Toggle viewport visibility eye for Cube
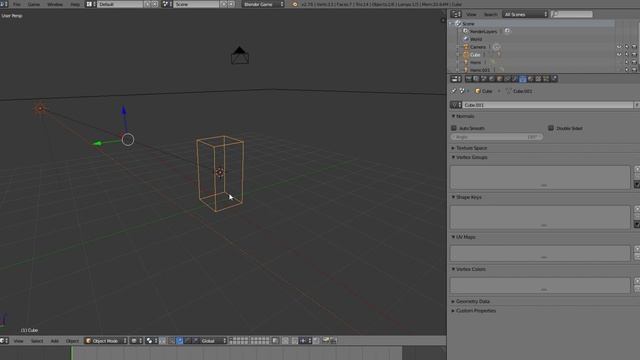This screenshot has width=640, height=360. click(619, 55)
